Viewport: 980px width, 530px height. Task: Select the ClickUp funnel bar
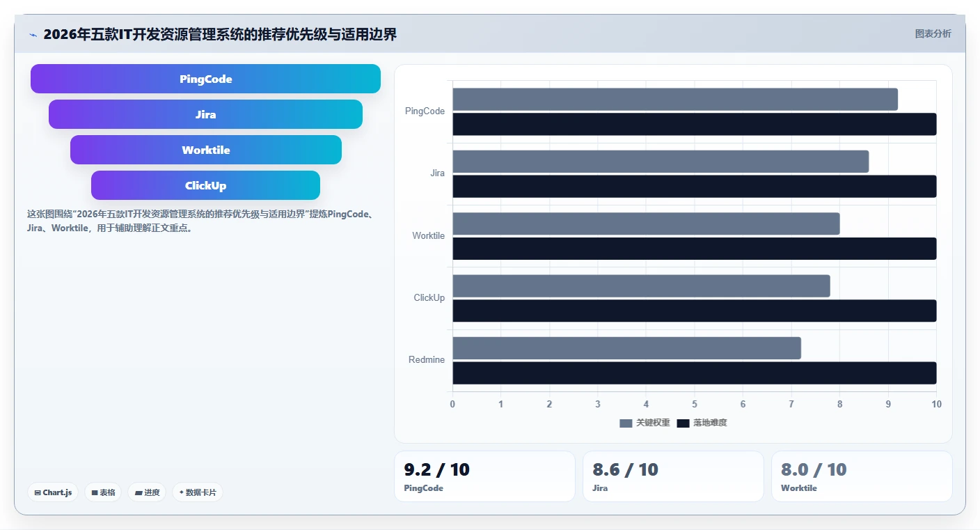pos(205,185)
